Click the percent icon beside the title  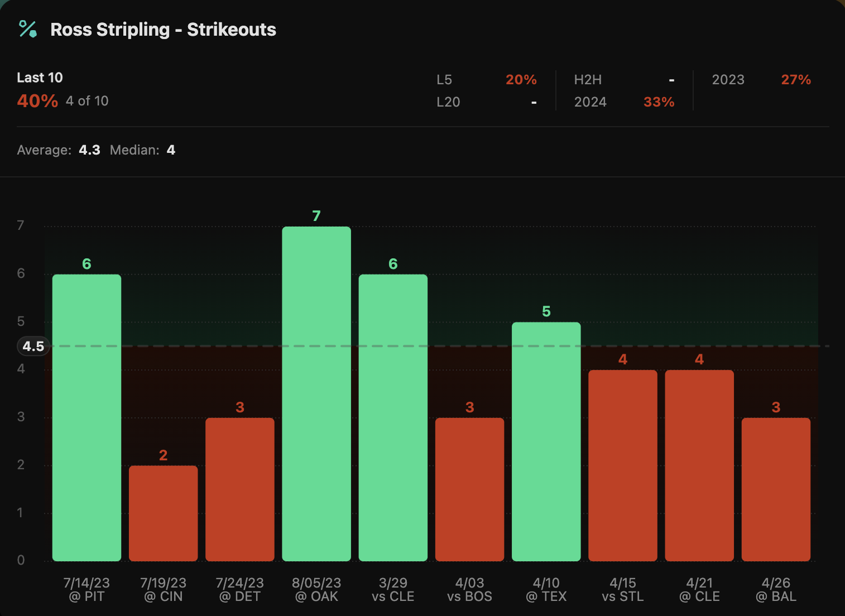coord(27,29)
